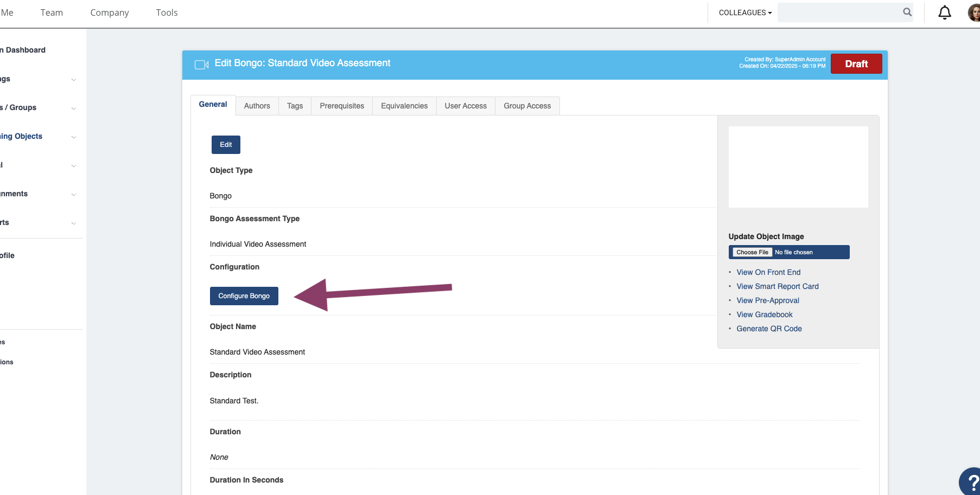Click the Duration value 'None'

pyautogui.click(x=219, y=457)
